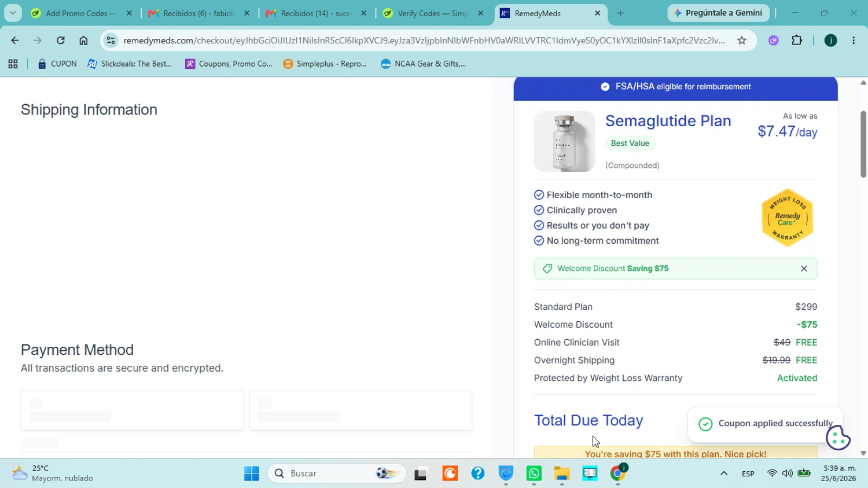Open the Chrome profile avatar
This screenshot has width=868, height=488.
[x=830, y=40]
